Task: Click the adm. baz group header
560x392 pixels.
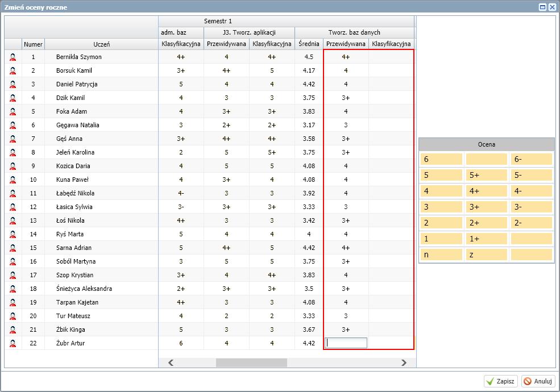Action: tap(181, 32)
